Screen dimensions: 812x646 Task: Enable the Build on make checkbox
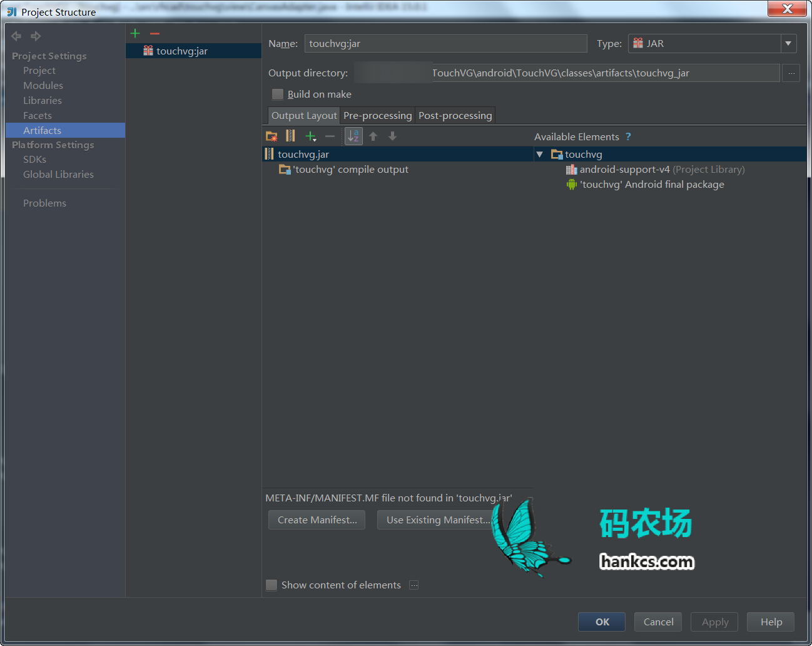tap(278, 95)
